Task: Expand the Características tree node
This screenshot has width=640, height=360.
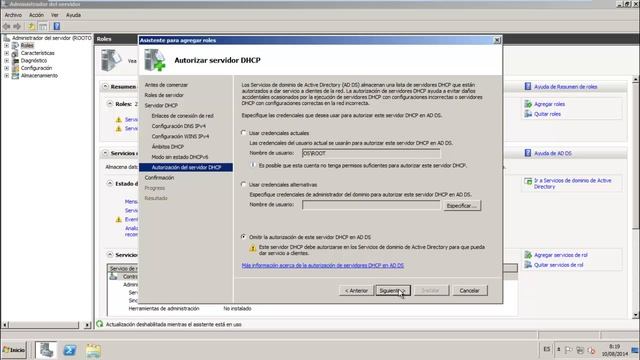Action: pyautogui.click(x=7, y=53)
